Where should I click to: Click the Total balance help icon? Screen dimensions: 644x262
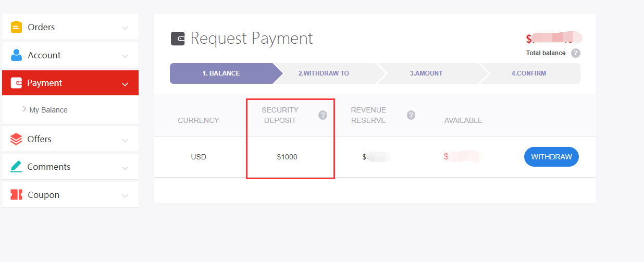click(x=575, y=53)
